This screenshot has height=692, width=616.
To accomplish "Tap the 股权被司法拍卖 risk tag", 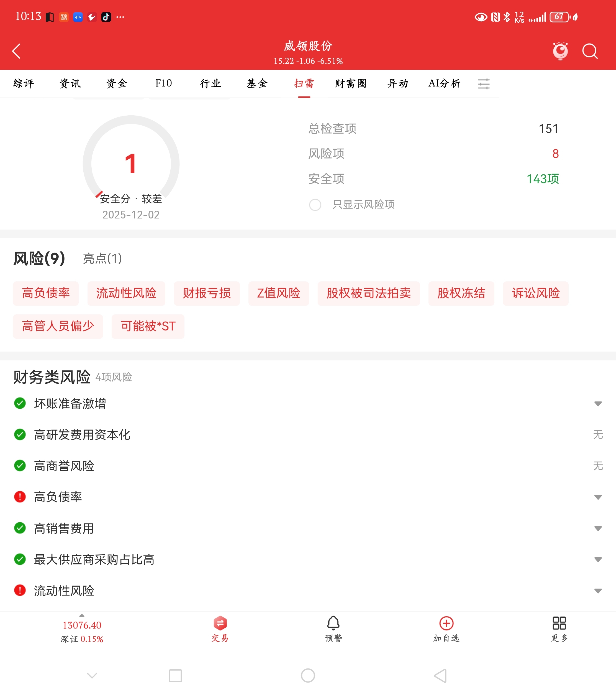I will 368,293.
